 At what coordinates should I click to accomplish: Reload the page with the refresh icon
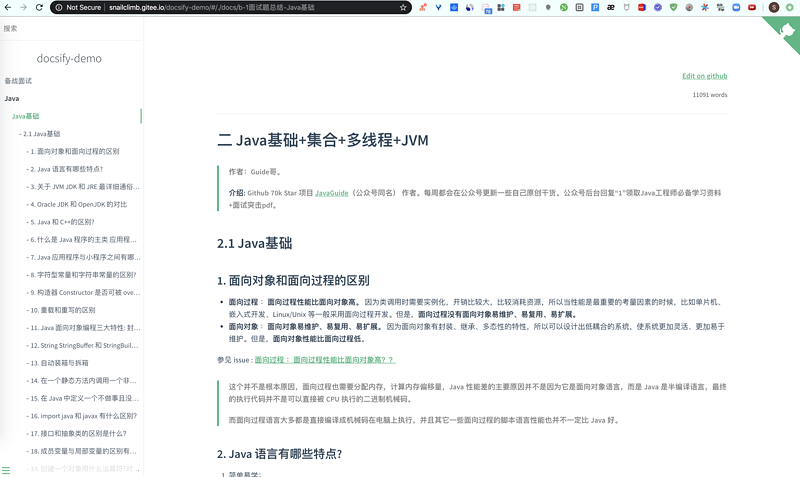point(39,7)
